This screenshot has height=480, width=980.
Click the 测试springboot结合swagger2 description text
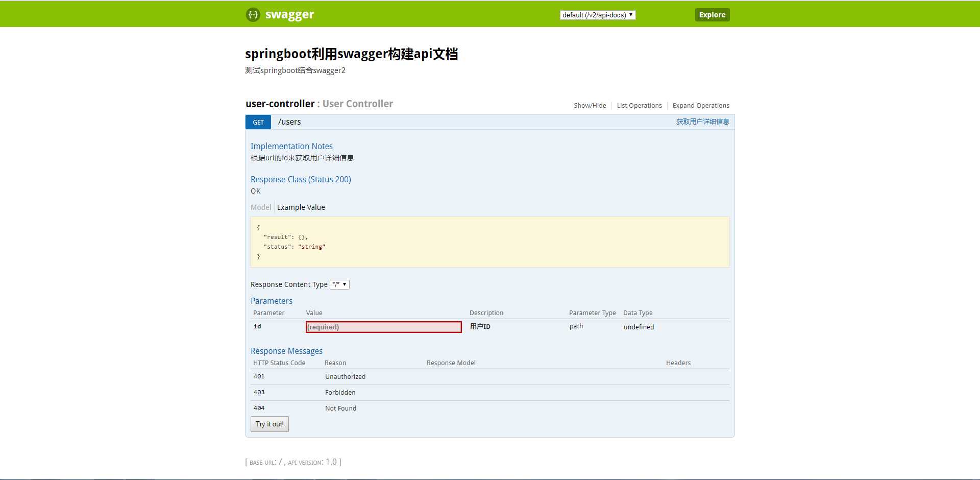point(295,70)
